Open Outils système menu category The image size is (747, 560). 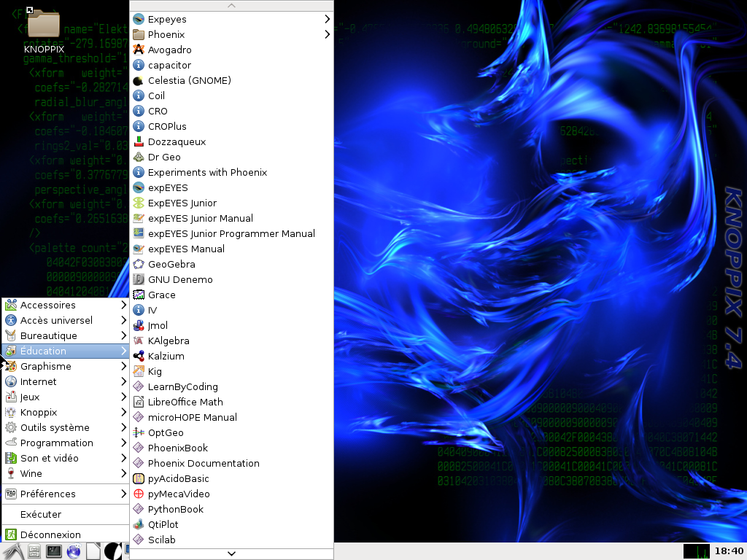click(x=66, y=427)
